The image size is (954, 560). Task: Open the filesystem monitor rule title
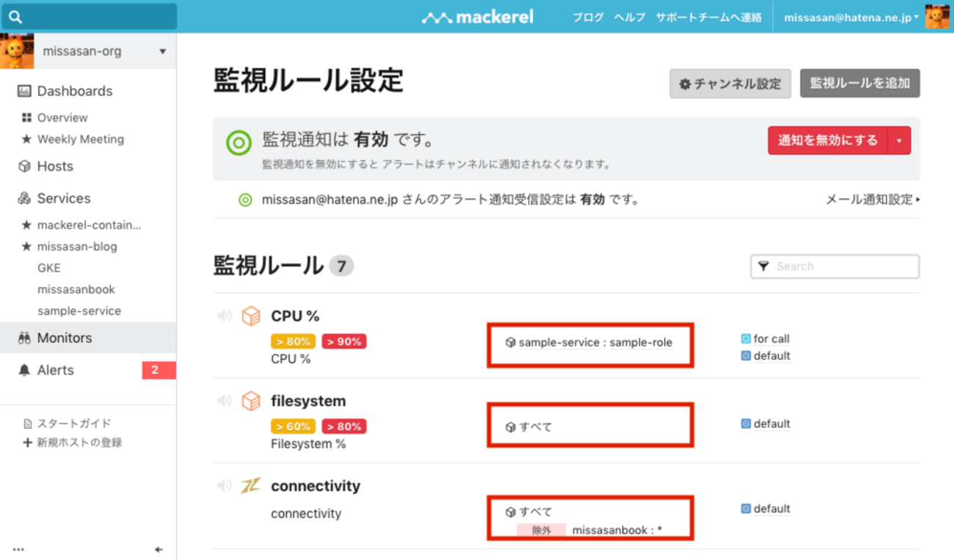coord(308,401)
